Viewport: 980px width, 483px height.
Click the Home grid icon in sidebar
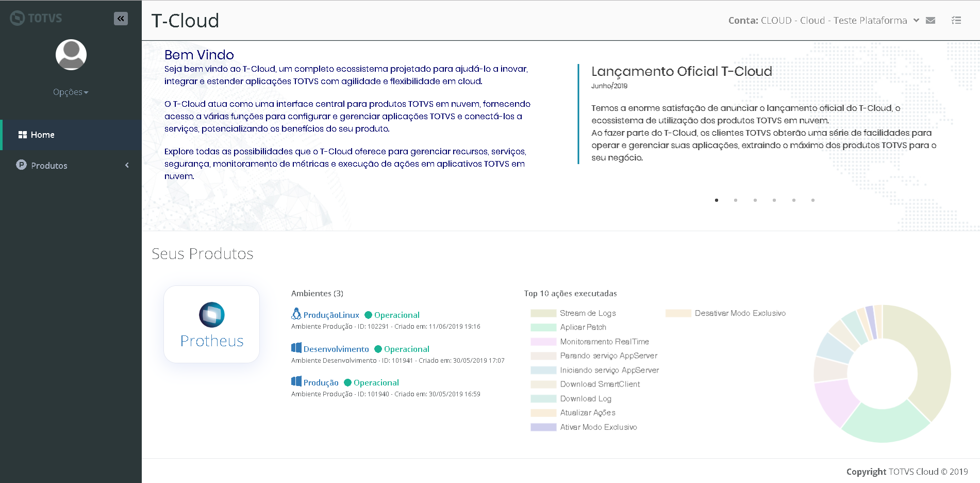tap(23, 135)
